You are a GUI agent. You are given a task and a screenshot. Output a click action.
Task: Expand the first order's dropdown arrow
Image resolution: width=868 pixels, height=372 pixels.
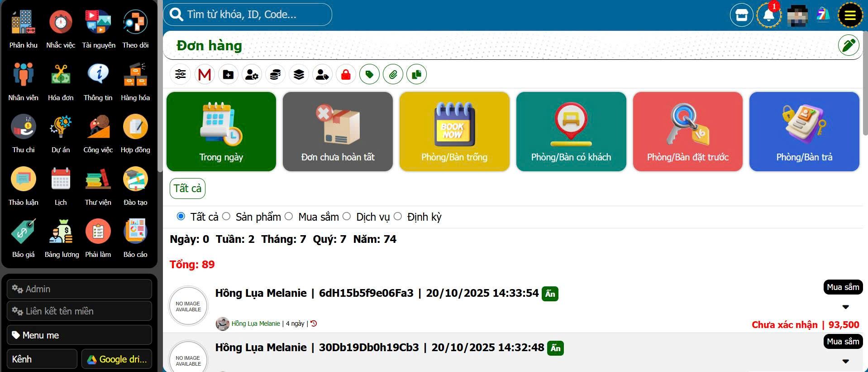(845, 307)
